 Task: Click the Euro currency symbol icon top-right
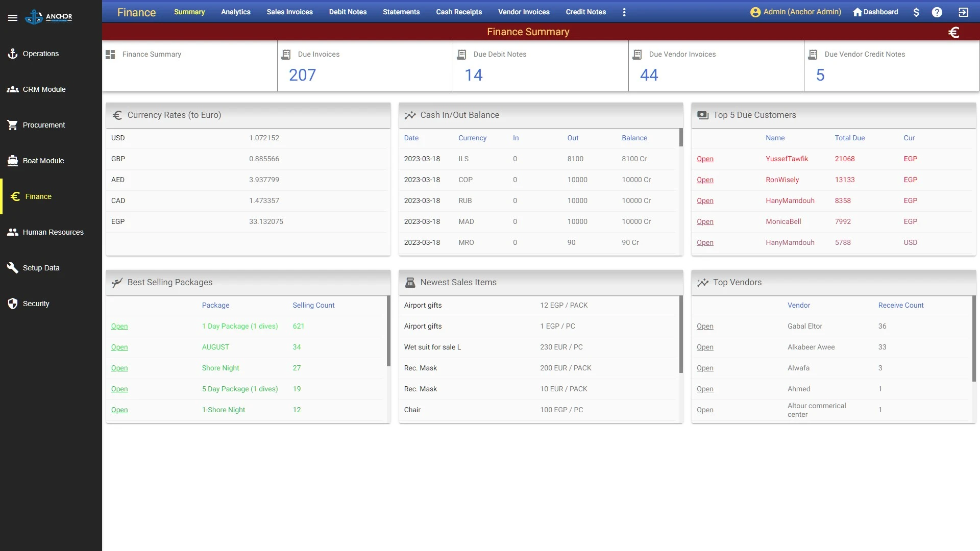pos(954,31)
